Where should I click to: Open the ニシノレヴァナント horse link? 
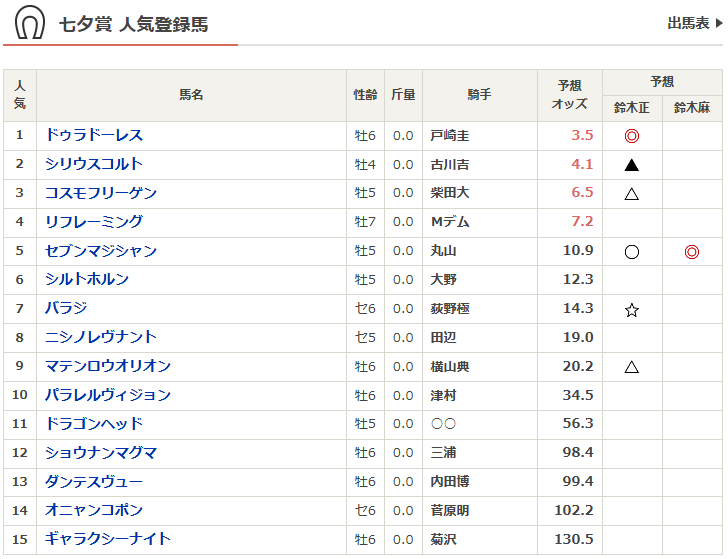[x=101, y=337]
